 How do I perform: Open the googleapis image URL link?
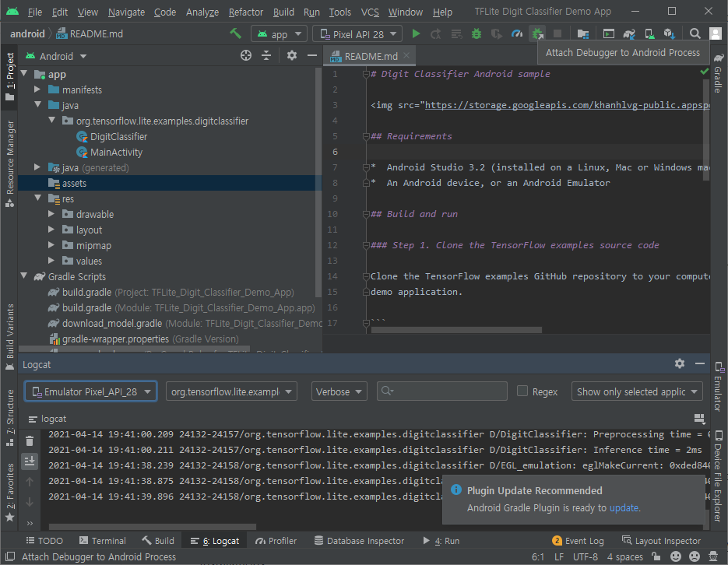(x=567, y=105)
